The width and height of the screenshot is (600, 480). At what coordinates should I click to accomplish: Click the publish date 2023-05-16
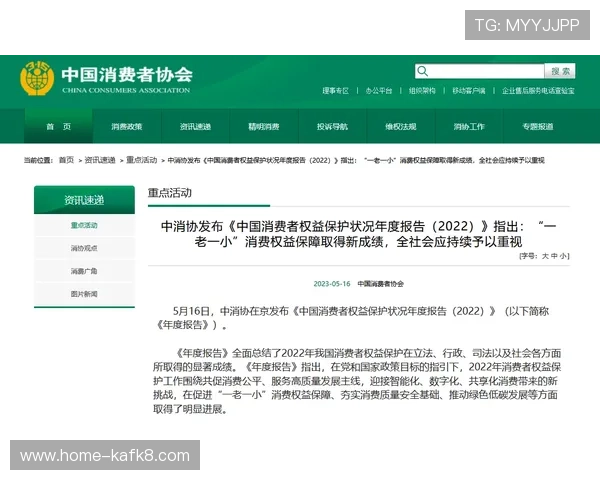tap(332, 284)
